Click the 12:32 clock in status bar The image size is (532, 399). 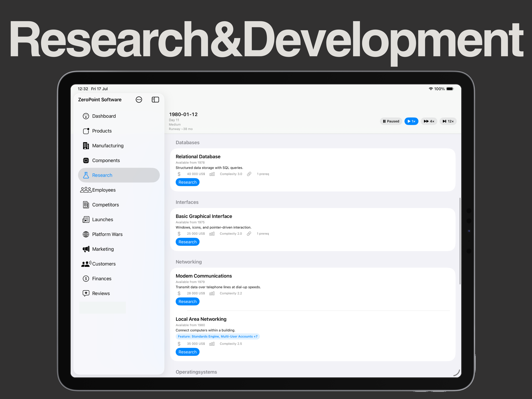[83, 89]
